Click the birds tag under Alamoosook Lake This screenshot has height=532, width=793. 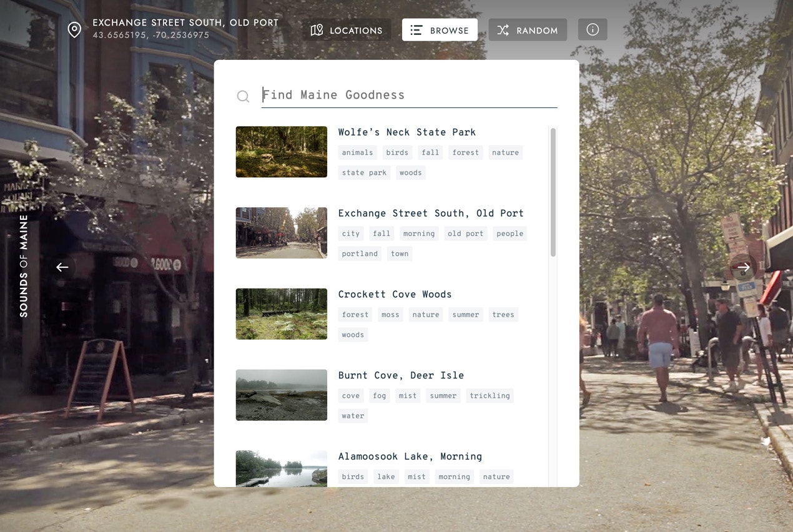click(x=353, y=477)
